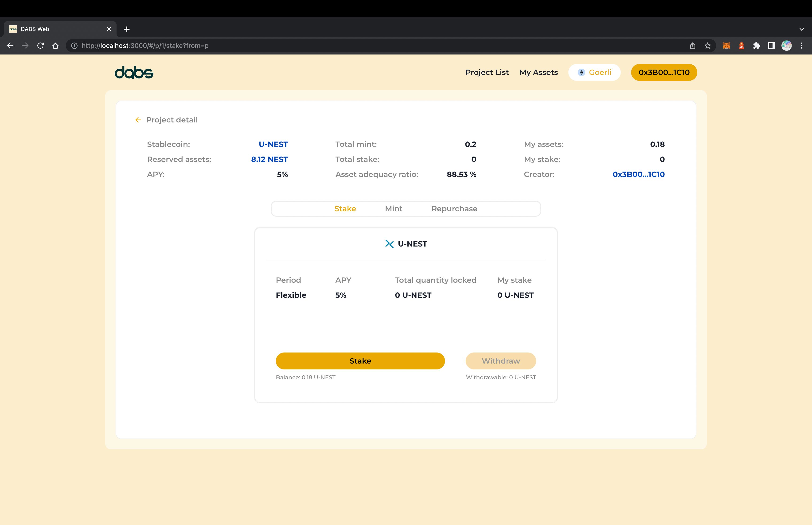Image resolution: width=812 pixels, height=525 pixels.
Task: Click the yellow Stake button
Action: [360, 361]
